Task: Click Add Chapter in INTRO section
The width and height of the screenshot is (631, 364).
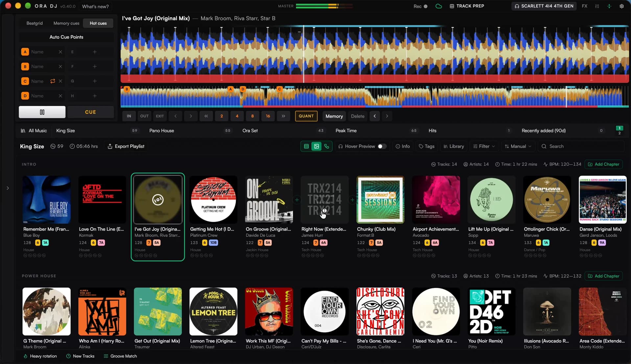Action: [603, 164]
